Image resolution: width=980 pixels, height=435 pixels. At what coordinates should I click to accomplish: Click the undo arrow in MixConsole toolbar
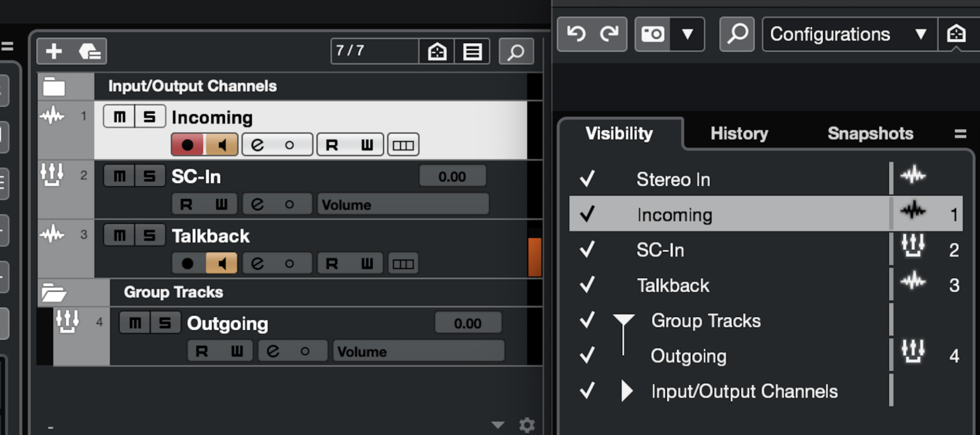576,34
